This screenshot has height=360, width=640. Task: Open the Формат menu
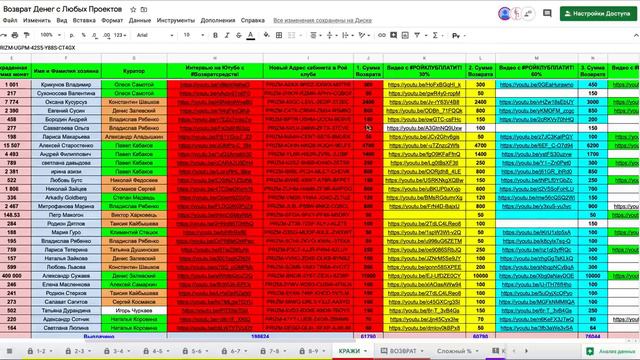point(112,20)
